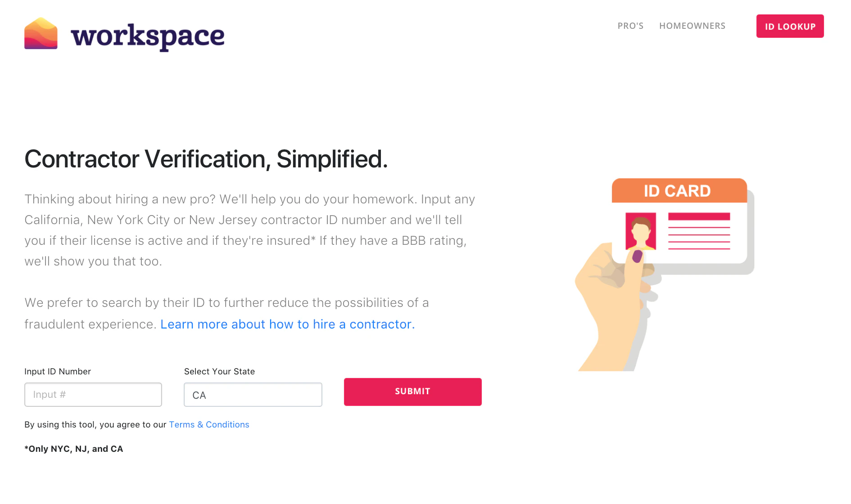Image resolution: width=851 pixels, height=504 pixels.
Task: Click the red ID LOOKUP button
Action: point(790,26)
